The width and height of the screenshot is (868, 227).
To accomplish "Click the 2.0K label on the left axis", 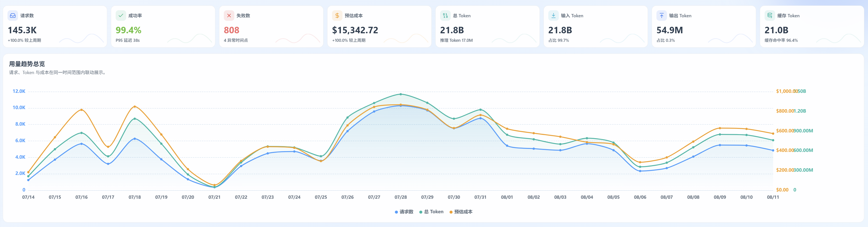I will coord(20,173).
